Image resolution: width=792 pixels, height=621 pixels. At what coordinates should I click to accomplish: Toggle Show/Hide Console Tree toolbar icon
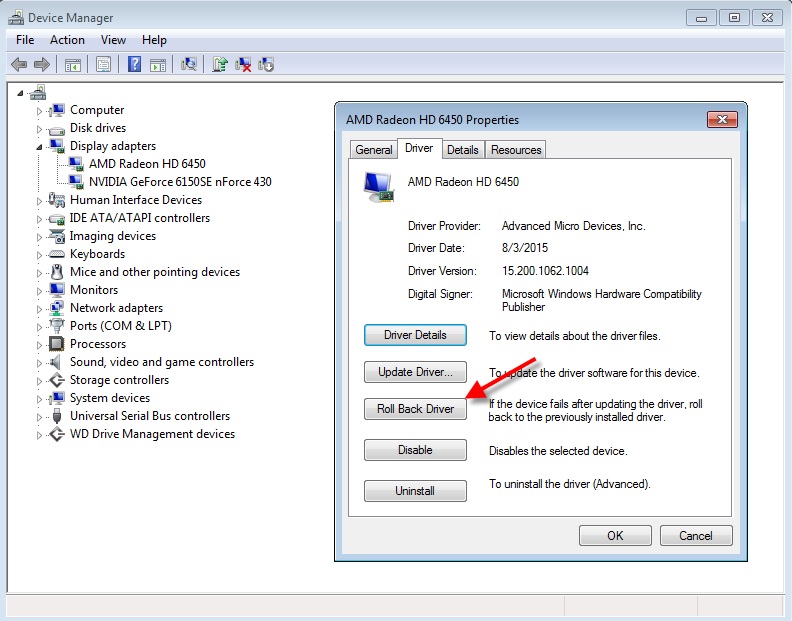pos(73,65)
